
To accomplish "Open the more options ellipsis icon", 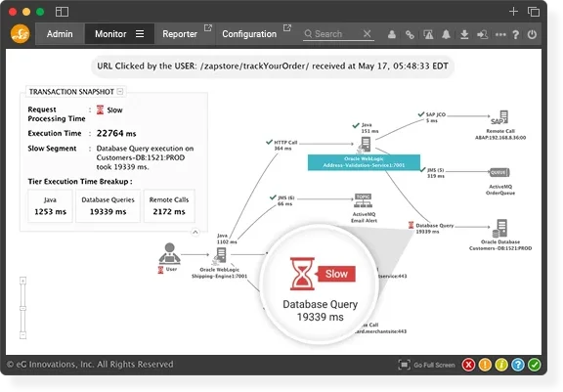I will [500, 34].
